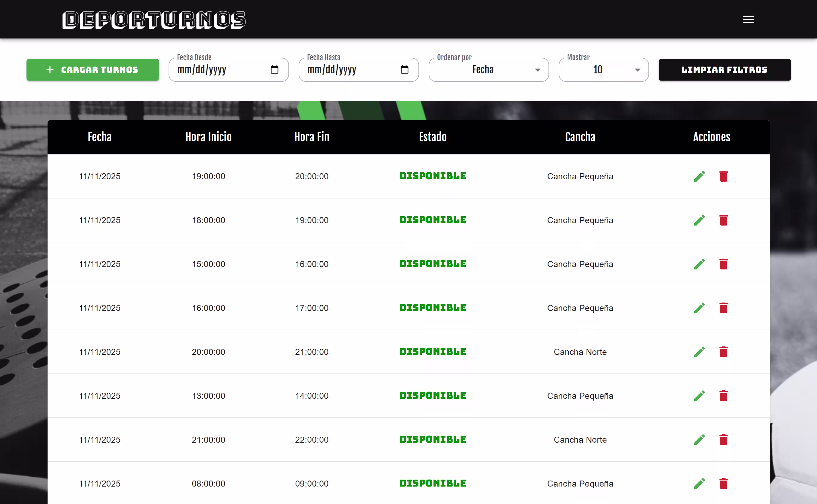Delete the turno starting at 08:00:00

723,484
